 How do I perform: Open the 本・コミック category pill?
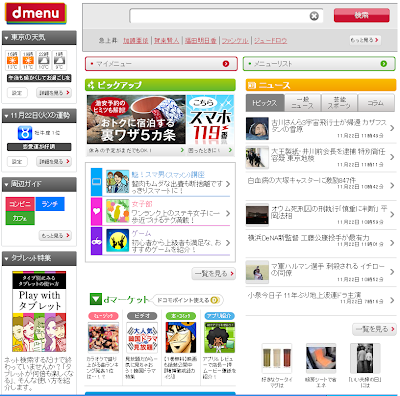pyautogui.click(x=181, y=316)
